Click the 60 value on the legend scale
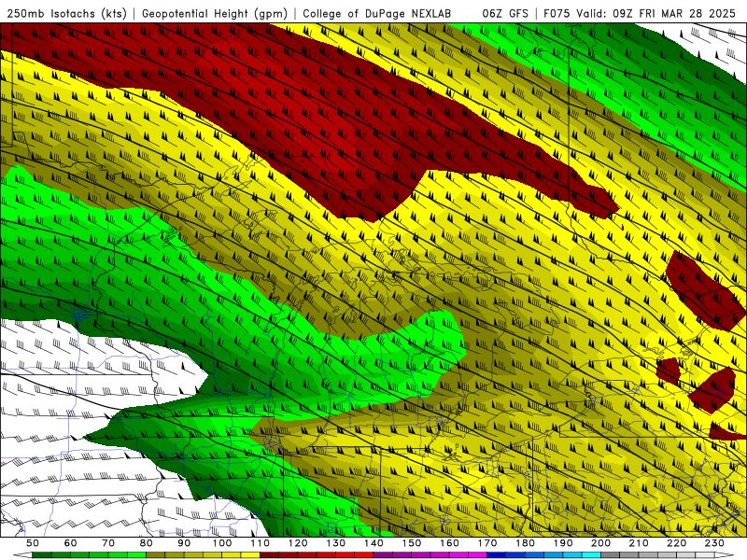747x560 pixels. click(70, 543)
